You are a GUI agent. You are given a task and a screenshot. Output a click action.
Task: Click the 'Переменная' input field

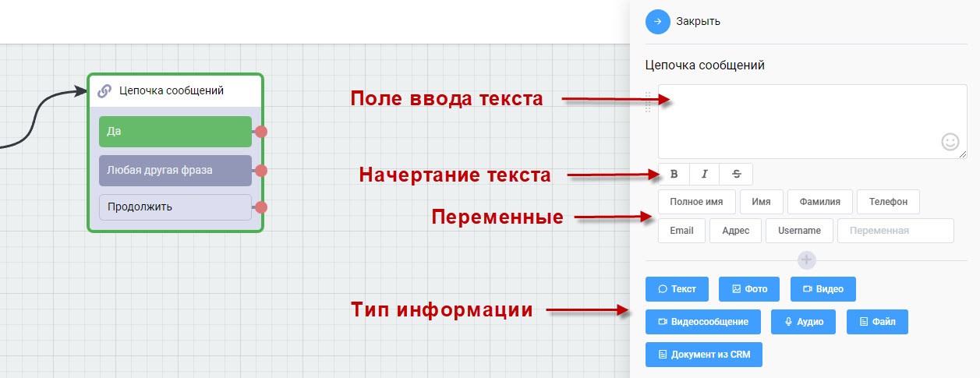895,231
